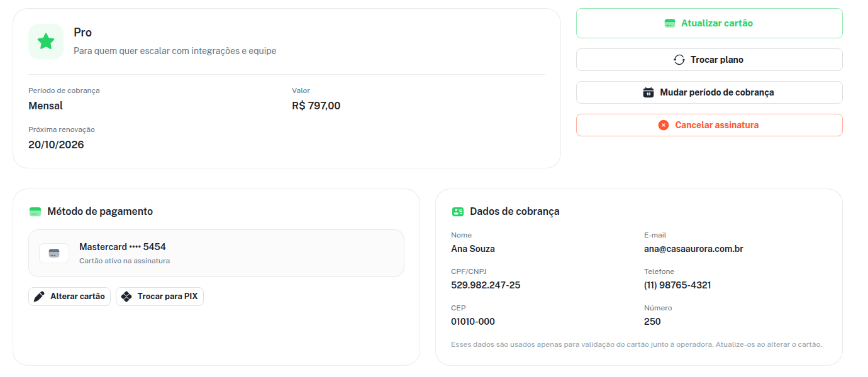
Task: Click the Método de pagamento heading
Action: tap(100, 212)
